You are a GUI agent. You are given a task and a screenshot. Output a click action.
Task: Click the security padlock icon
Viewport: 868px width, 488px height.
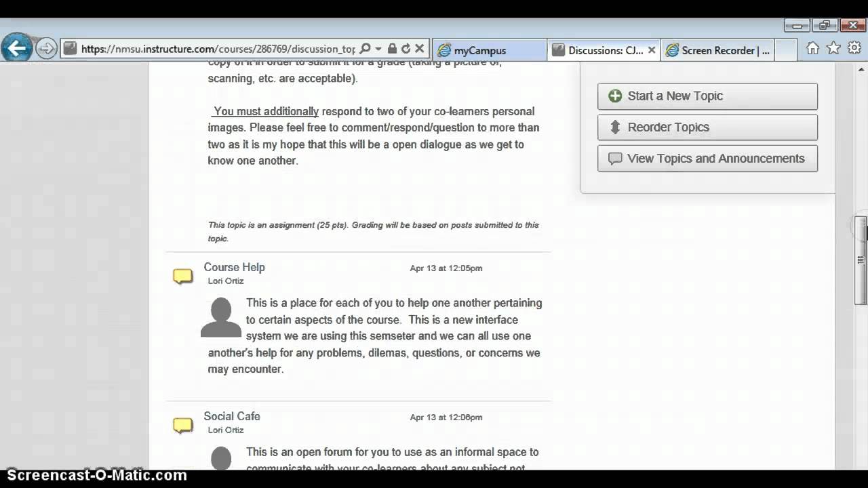click(x=392, y=49)
